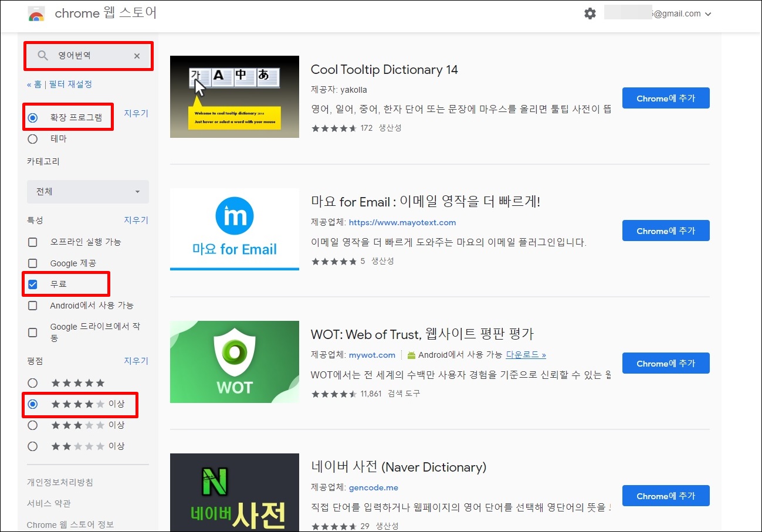The image size is (762, 532).
Task: Select the four stars 이상 rating radio
Action: 33,404
